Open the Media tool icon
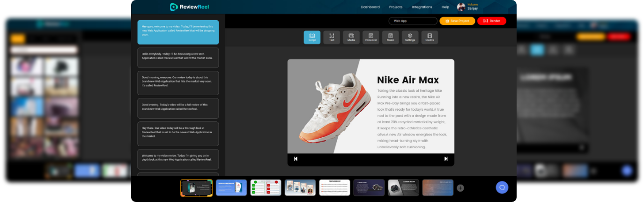Screen dimensions: 644x202 click(x=351, y=37)
